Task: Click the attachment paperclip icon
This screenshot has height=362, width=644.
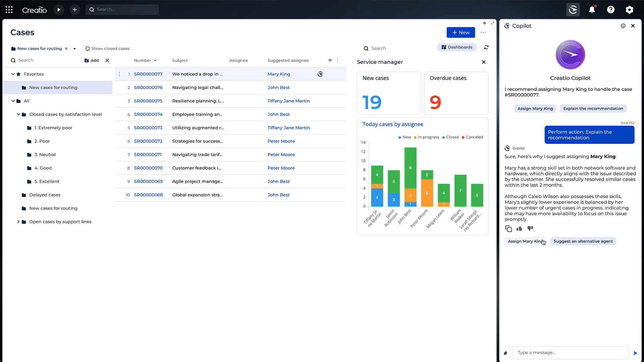Action: coord(505,353)
